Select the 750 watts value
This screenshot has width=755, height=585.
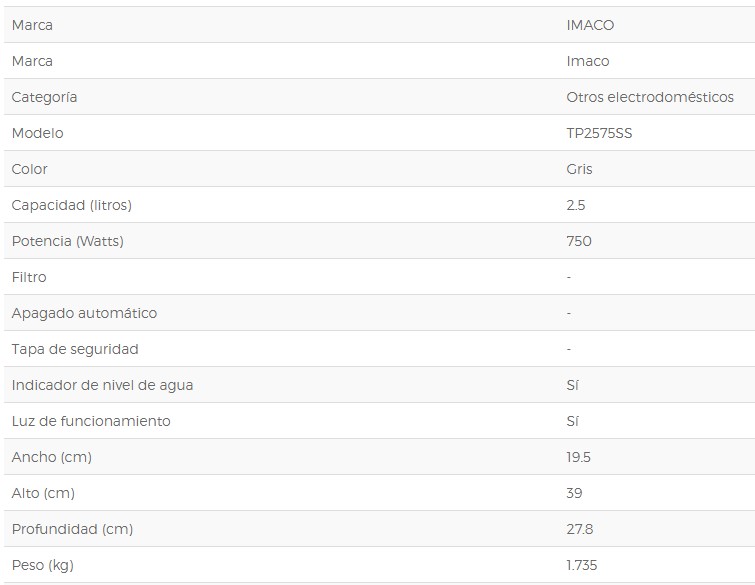pos(579,241)
